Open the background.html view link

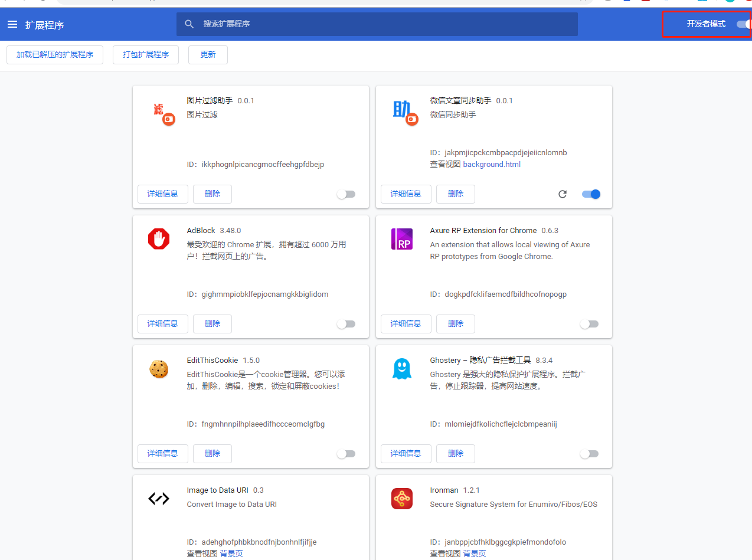click(492, 165)
